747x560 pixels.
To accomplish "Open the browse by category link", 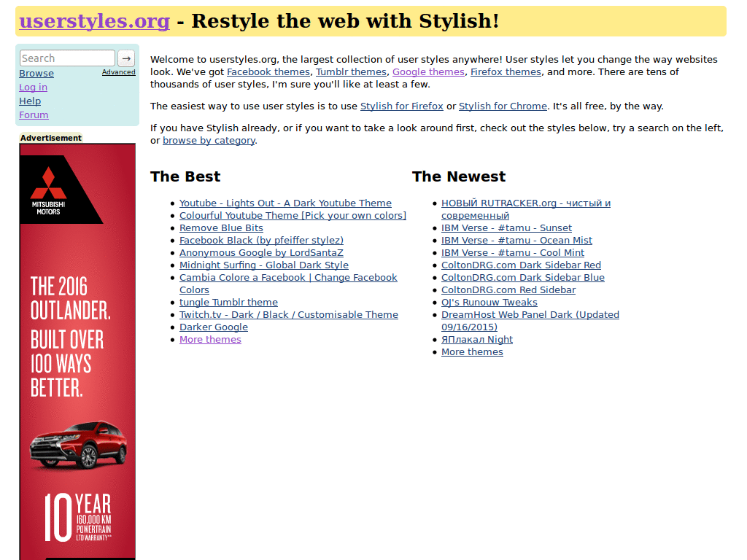I will click(x=209, y=140).
